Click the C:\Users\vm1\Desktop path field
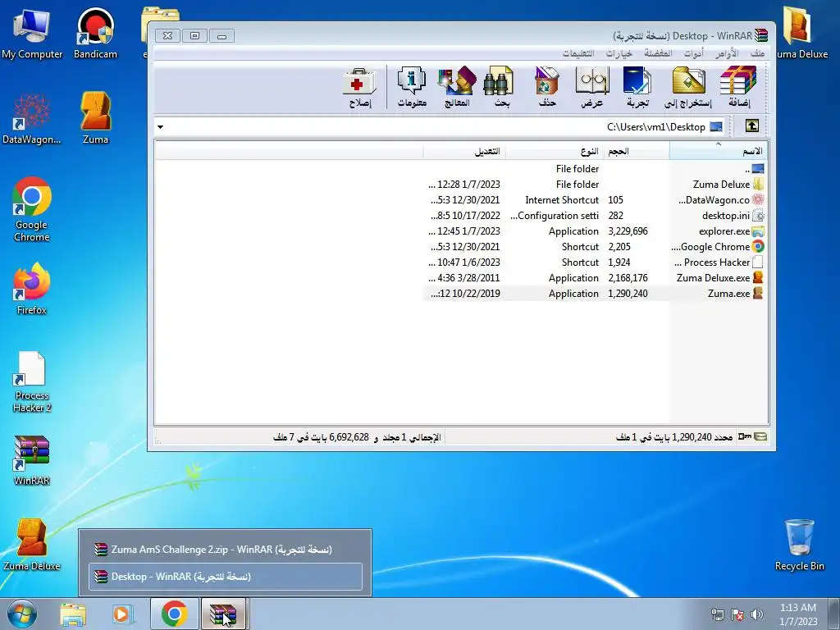The image size is (840, 630). click(440, 127)
